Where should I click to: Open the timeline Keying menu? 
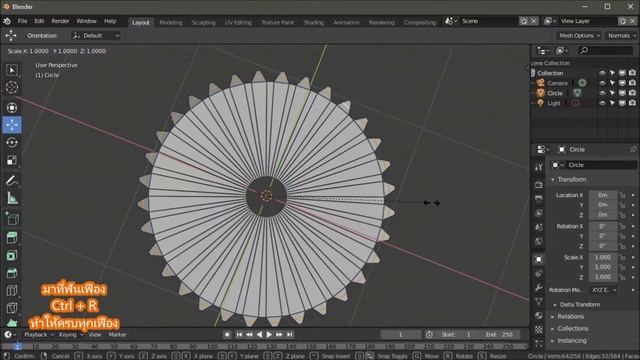click(70, 334)
